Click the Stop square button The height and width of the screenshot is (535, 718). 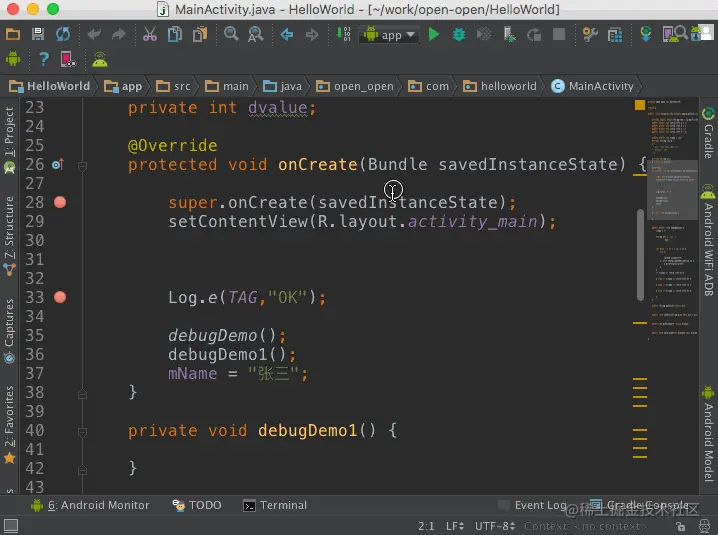click(x=559, y=34)
